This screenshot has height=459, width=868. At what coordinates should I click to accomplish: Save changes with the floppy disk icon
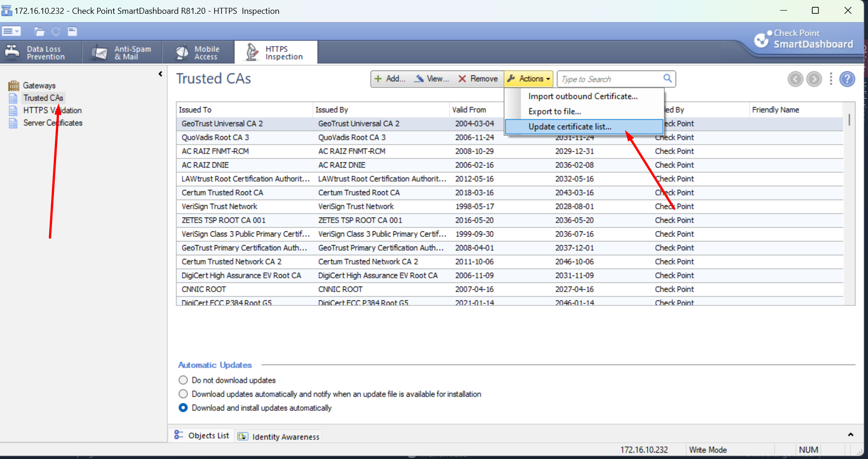72,31
